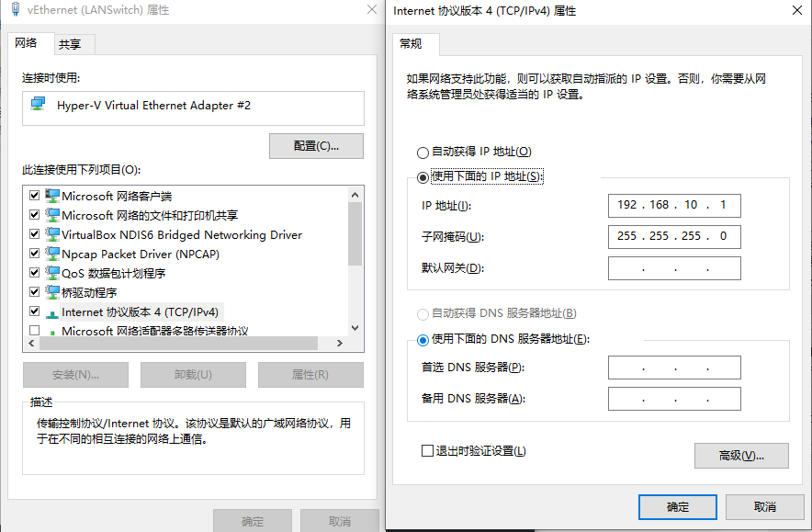Click the Npcap Packet Driver icon
This screenshot has width=812, height=532.
(53, 253)
